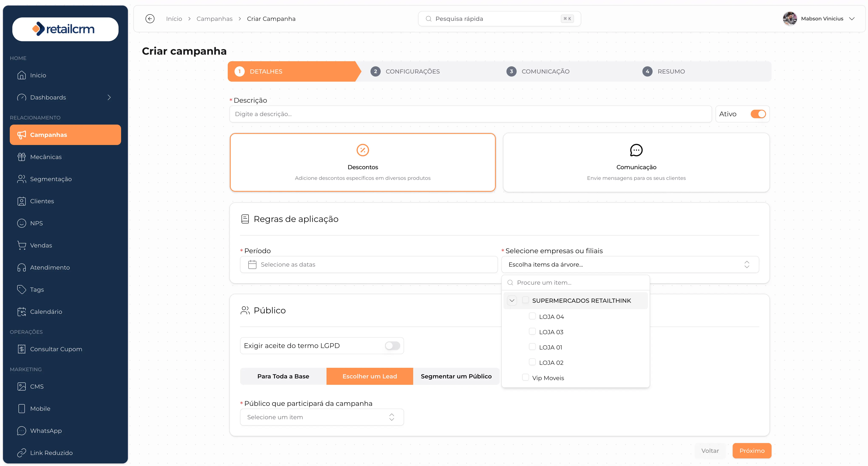868x466 pixels.
Task: Open Clientes contact icon in sidebar
Action: tap(22, 201)
